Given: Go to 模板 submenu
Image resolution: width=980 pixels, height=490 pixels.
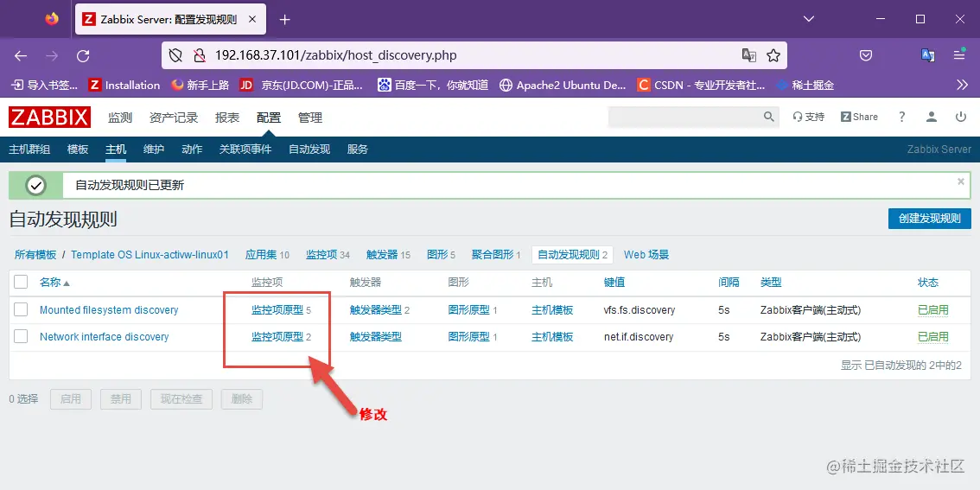Looking at the screenshot, I should tap(78, 150).
